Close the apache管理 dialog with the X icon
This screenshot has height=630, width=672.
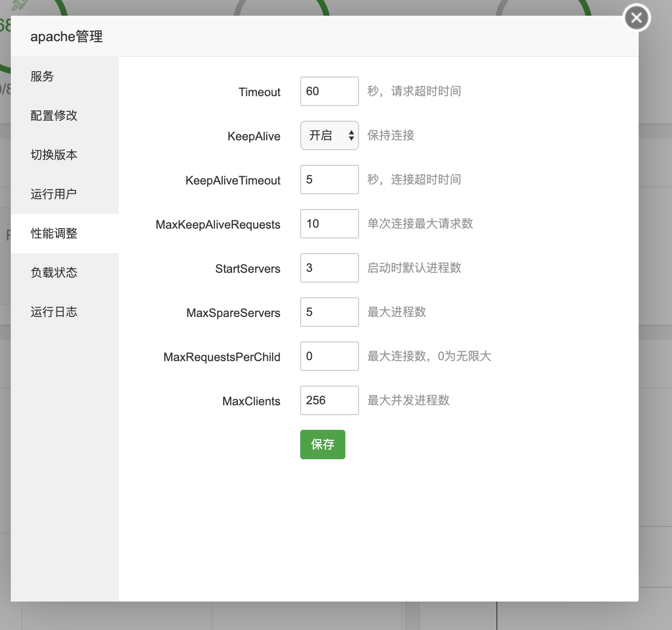point(637,18)
